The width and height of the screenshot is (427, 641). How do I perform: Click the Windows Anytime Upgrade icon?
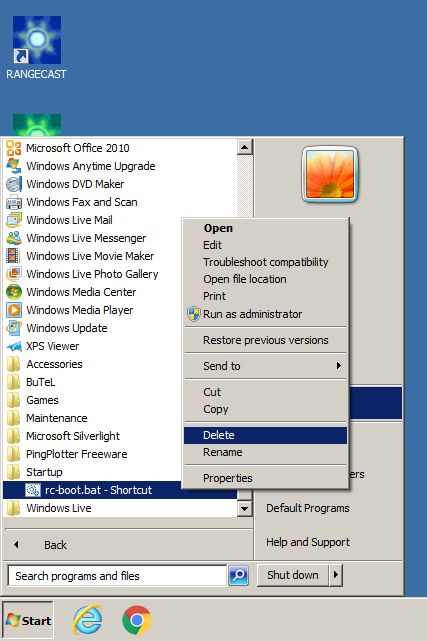14,166
